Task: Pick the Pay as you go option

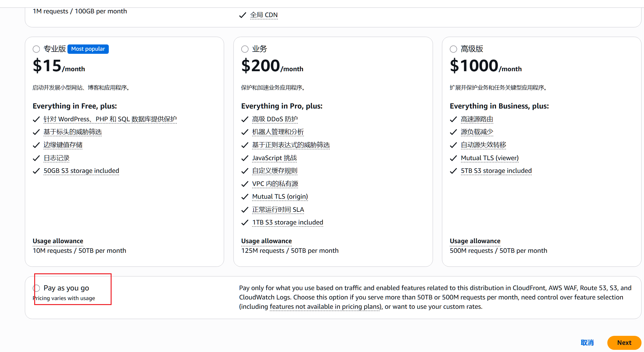Action: coord(36,288)
